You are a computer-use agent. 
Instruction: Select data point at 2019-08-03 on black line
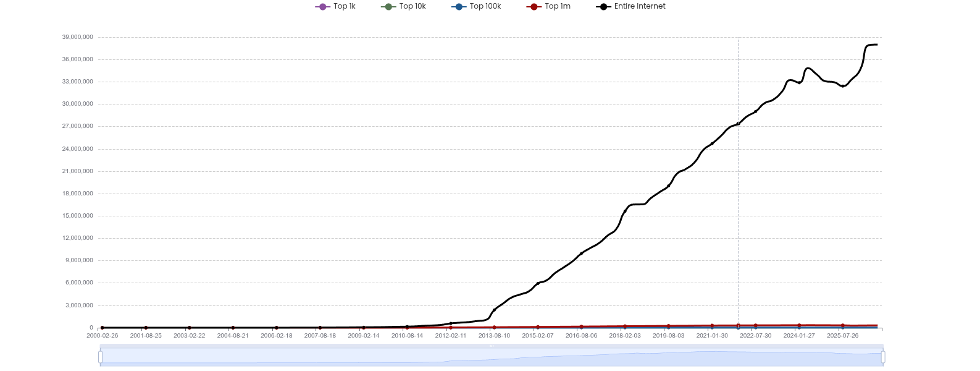pyautogui.click(x=669, y=185)
